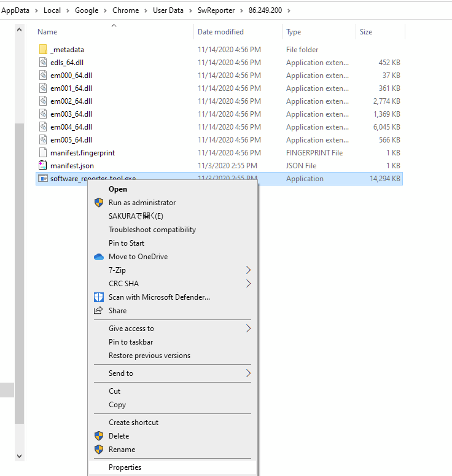The image size is (452, 476).
Task: Navigate to Chrome in the breadcrumb
Action: coord(125,10)
